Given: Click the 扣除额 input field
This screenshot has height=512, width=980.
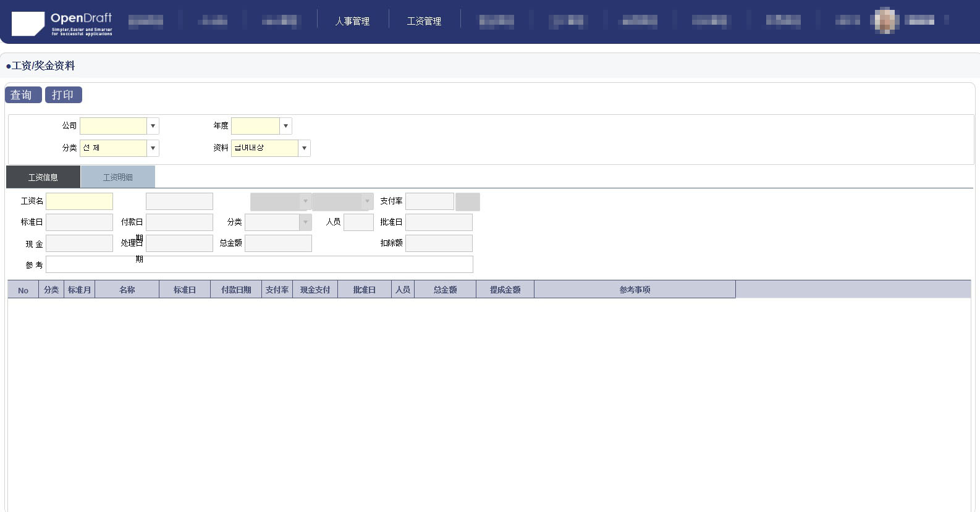Looking at the screenshot, I should [439, 243].
